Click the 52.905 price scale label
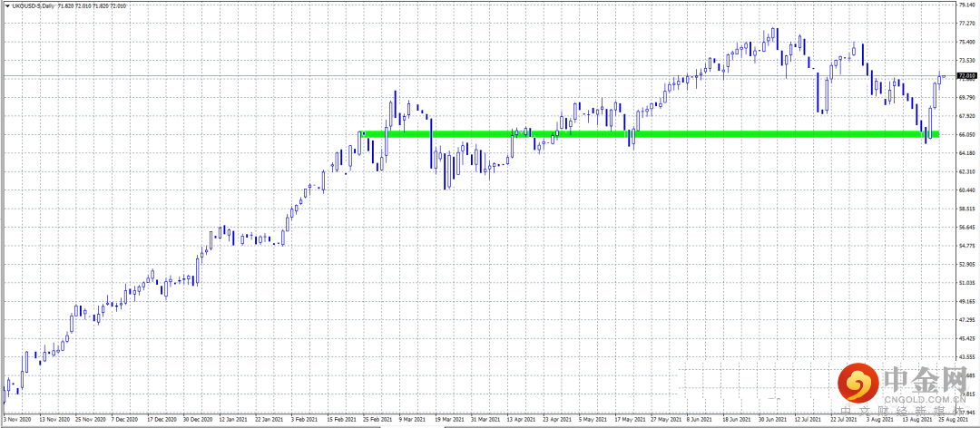 (x=966, y=265)
